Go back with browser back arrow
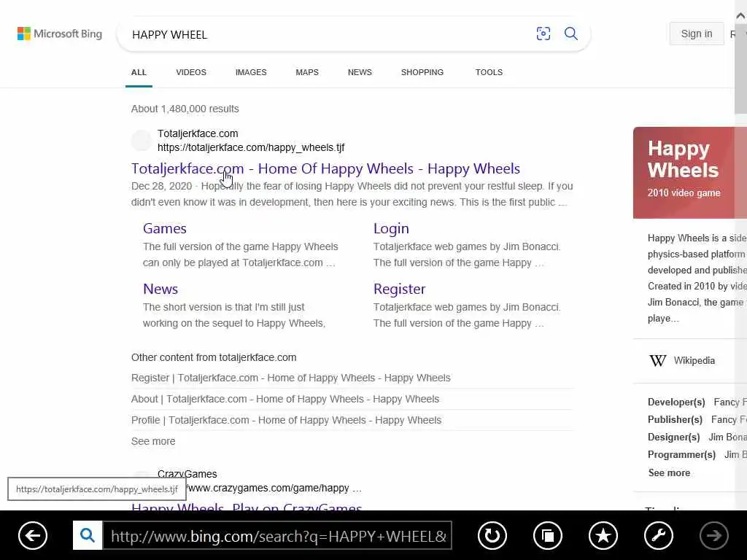Screen dimensions: 747x560 pos(33,536)
